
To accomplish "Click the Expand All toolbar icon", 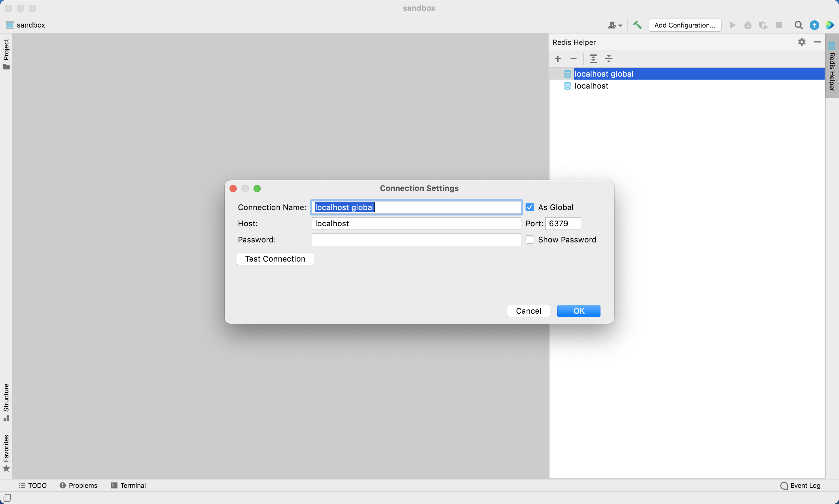I will point(593,59).
